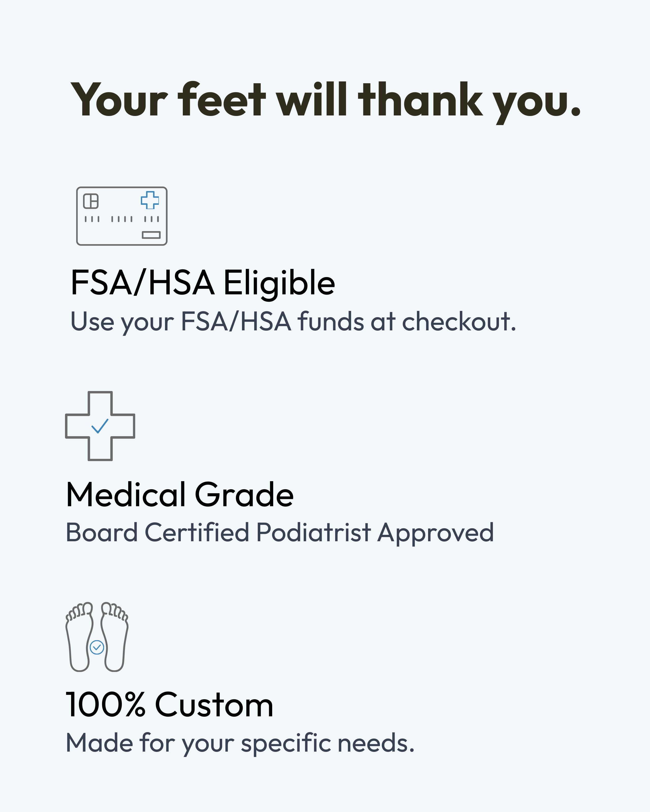Screen dimensions: 650x812
Task: Select the "100% Custom" heading
Action: 170,705
